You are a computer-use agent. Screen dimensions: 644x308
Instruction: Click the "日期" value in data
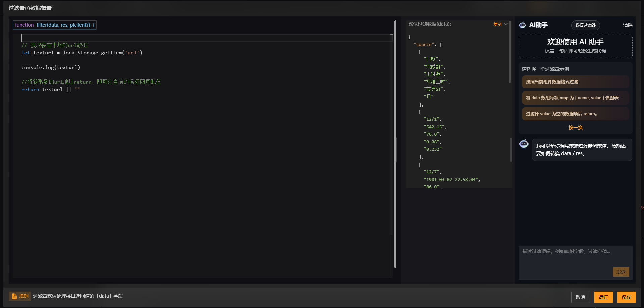tap(431, 59)
